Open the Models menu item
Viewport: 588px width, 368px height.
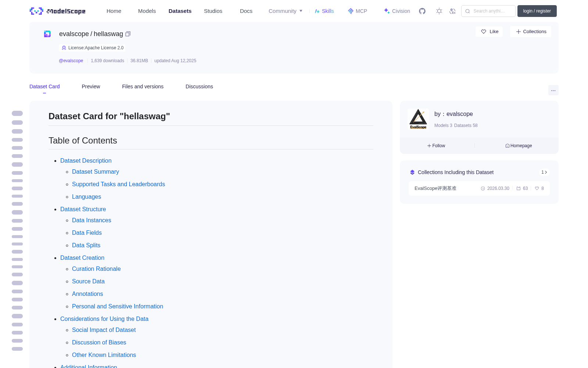click(147, 11)
